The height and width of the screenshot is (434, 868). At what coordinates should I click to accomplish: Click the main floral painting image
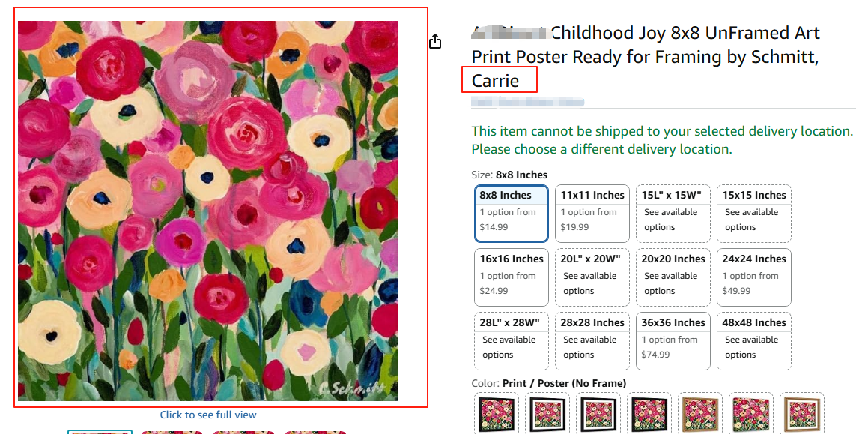[x=208, y=211]
